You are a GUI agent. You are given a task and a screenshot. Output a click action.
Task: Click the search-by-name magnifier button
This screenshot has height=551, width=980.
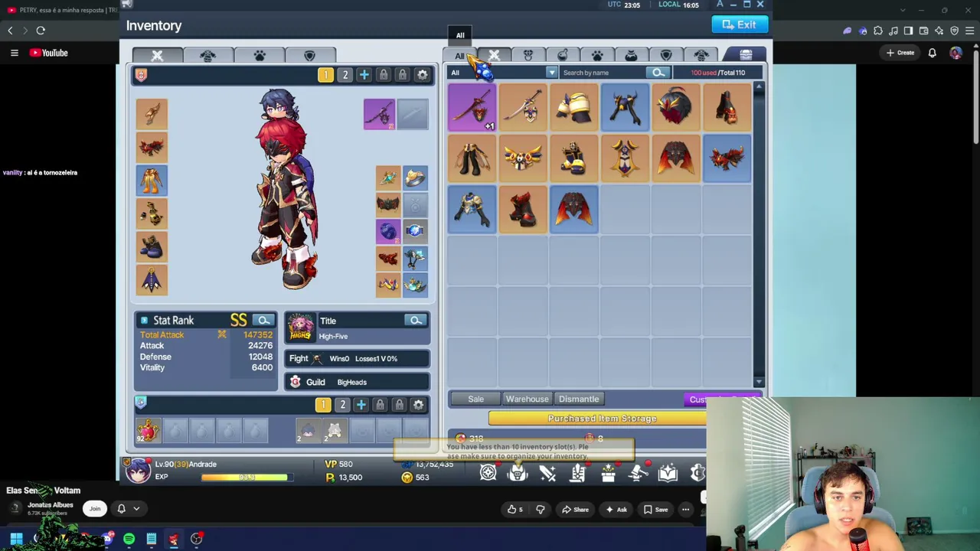click(658, 73)
